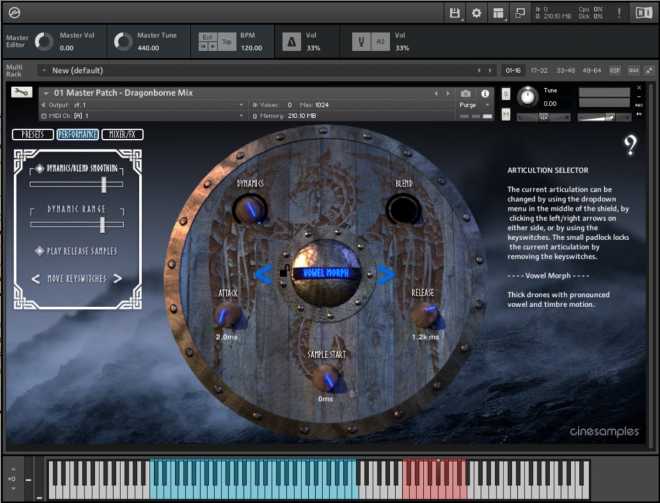The image size is (660, 503).
Task: Go to the previous instrument preset arrow
Action: (436, 93)
